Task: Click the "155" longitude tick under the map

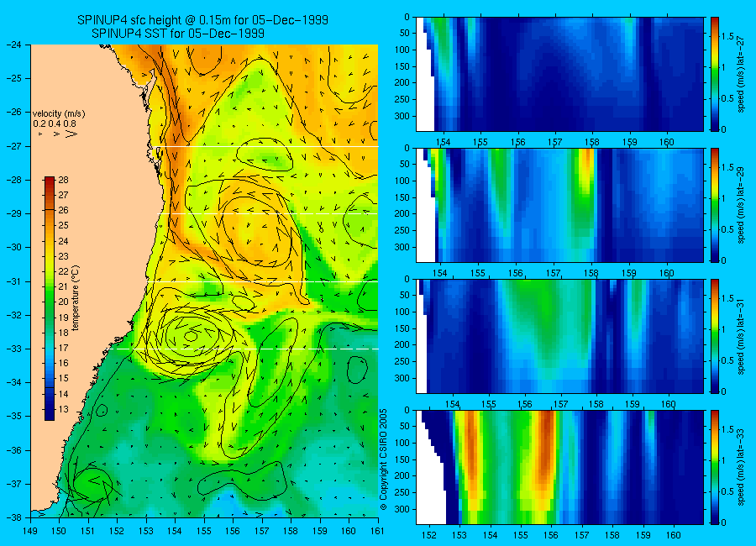Action: point(204,531)
